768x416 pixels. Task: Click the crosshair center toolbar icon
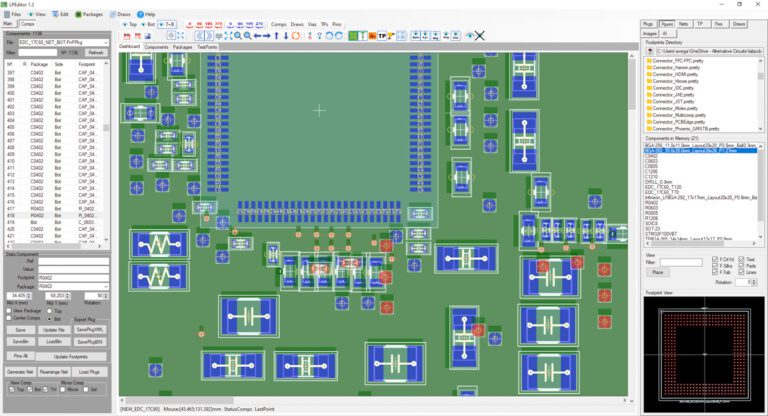coord(171,35)
